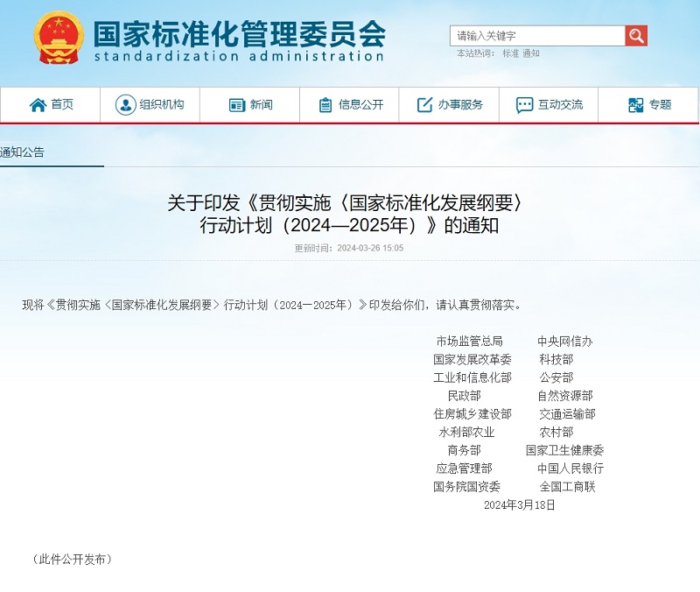Click the 更新时间 2024-03-26 timestamp
The height and width of the screenshot is (592, 700).
pyautogui.click(x=349, y=248)
